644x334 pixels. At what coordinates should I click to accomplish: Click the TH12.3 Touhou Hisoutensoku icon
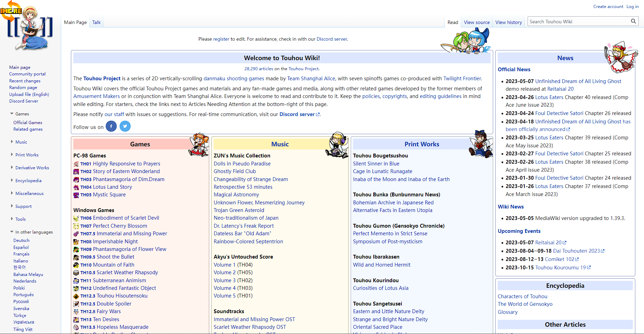76,296
